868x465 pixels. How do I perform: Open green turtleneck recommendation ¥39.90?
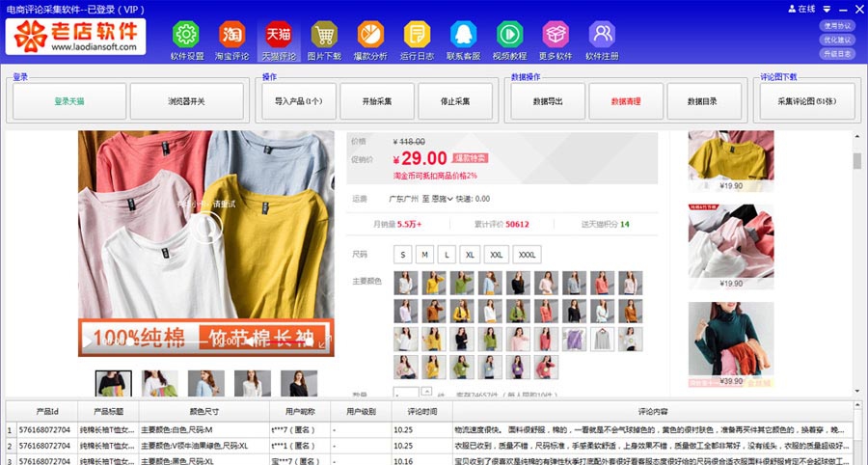coord(731,344)
